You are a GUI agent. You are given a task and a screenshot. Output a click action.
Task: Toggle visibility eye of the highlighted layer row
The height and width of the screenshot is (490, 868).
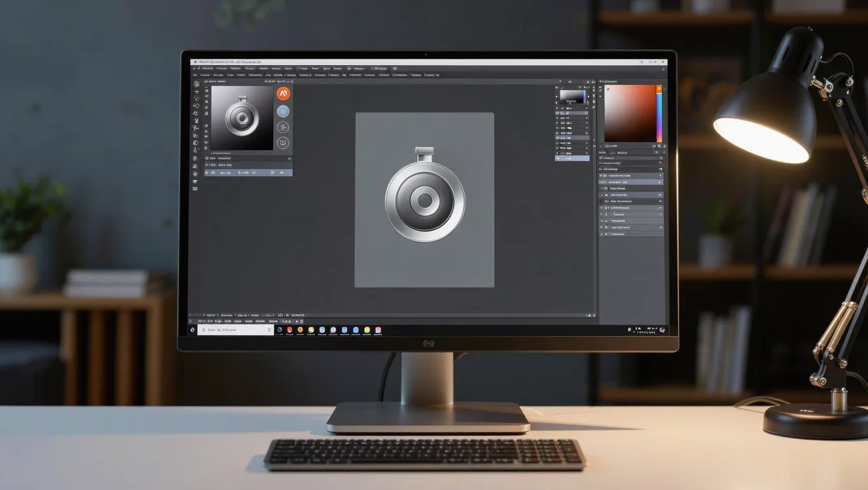[x=601, y=182]
